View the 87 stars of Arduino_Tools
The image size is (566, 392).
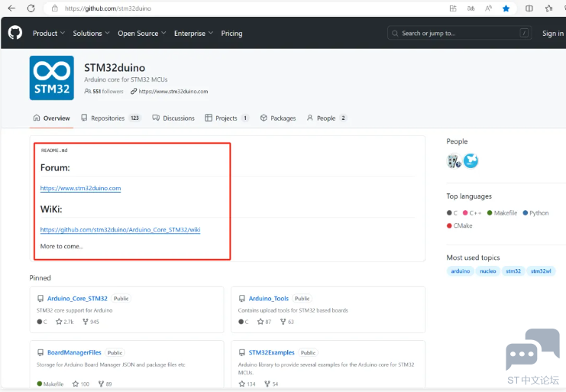[264, 322]
